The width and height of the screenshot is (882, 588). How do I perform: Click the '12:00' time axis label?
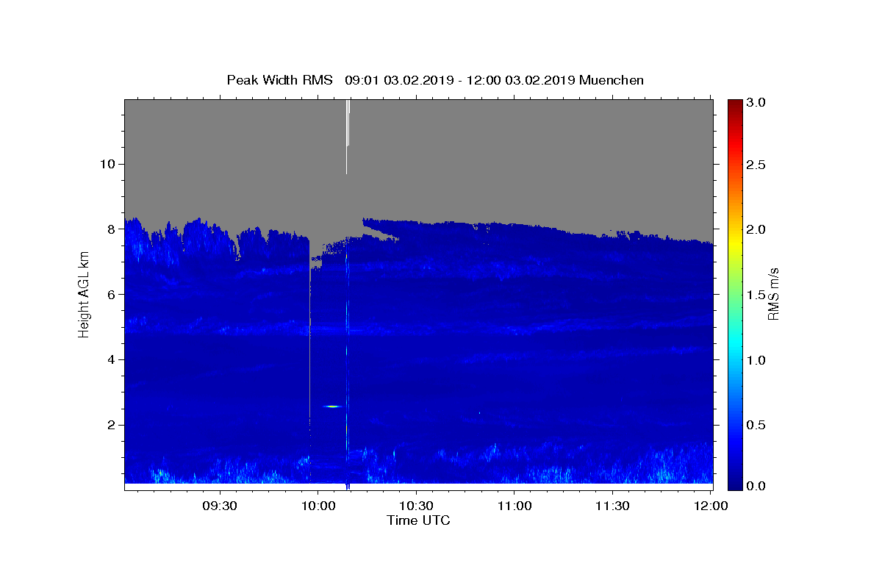coord(710,506)
